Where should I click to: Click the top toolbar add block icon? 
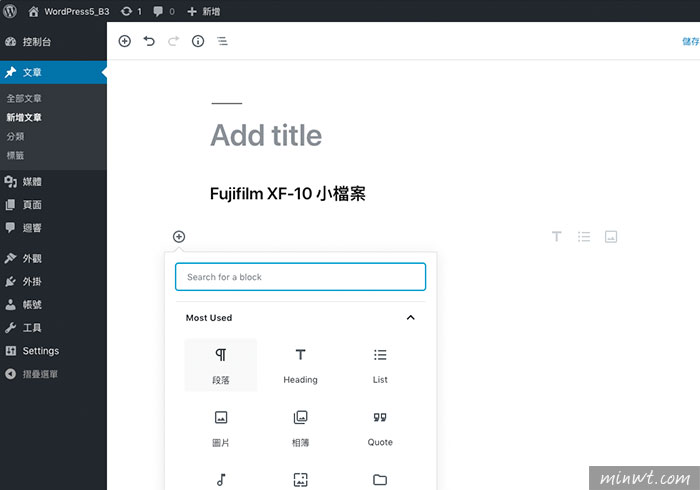[x=125, y=42]
